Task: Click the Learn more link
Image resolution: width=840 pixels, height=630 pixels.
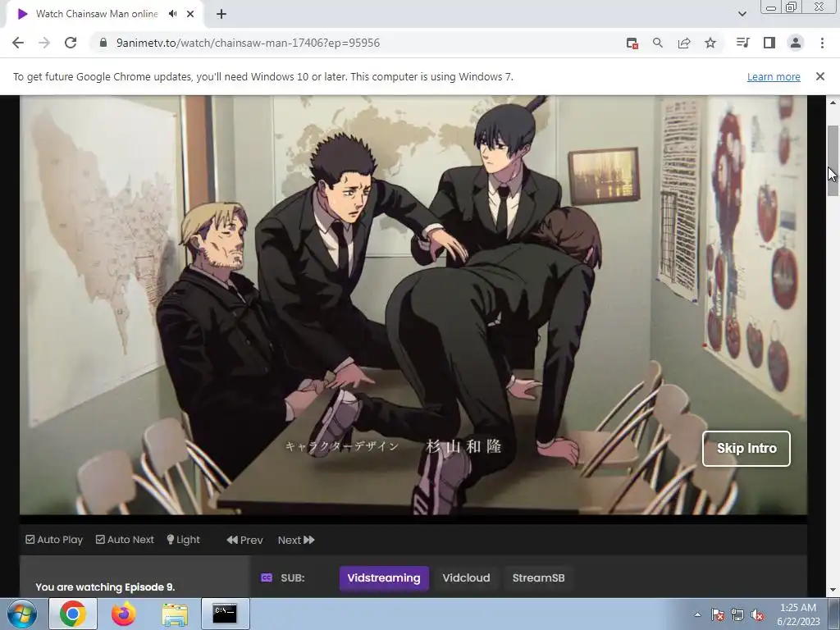Action: click(774, 76)
